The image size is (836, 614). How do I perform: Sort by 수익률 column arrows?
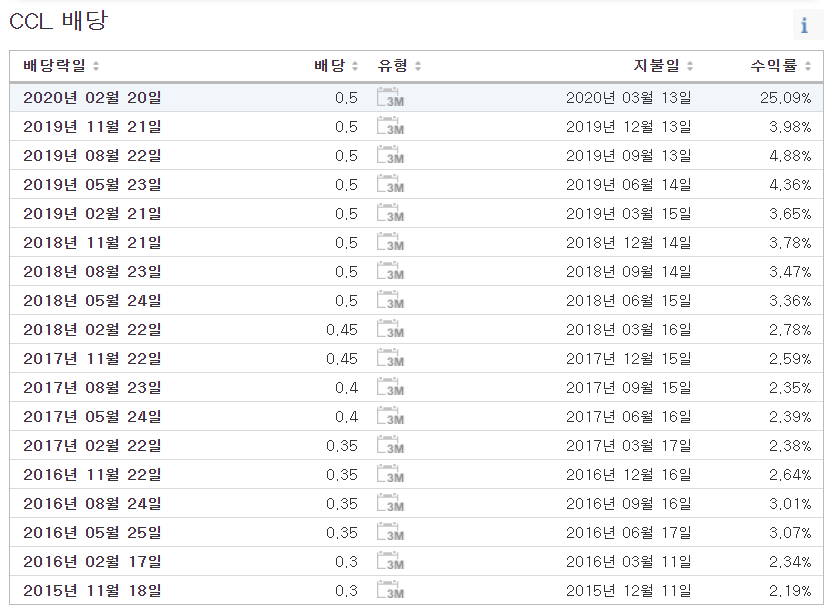[808, 66]
